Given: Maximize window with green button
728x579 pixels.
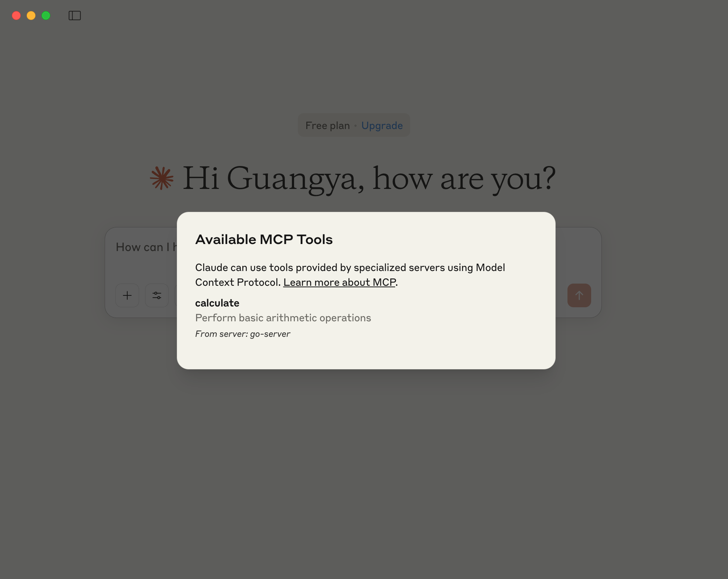Looking at the screenshot, I should [x=46, y=16].
